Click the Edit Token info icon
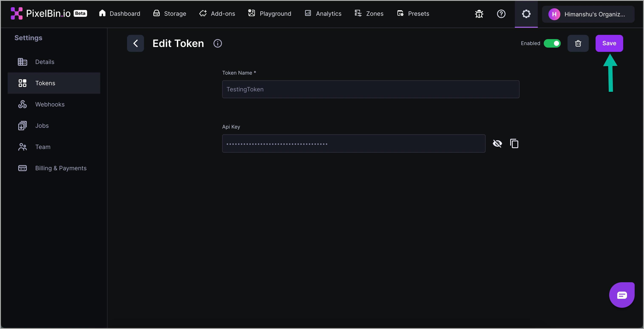The width and height of the screenshot is (644, 329). [x=217, y=43]
